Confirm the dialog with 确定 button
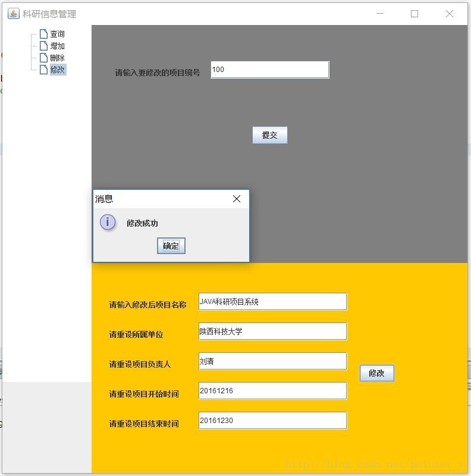471x476 pixels. tap(171, 246)
